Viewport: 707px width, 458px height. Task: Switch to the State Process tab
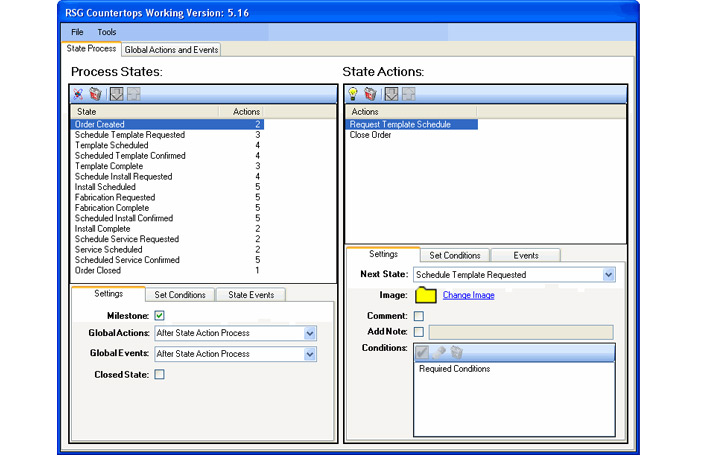pos(91,49)
